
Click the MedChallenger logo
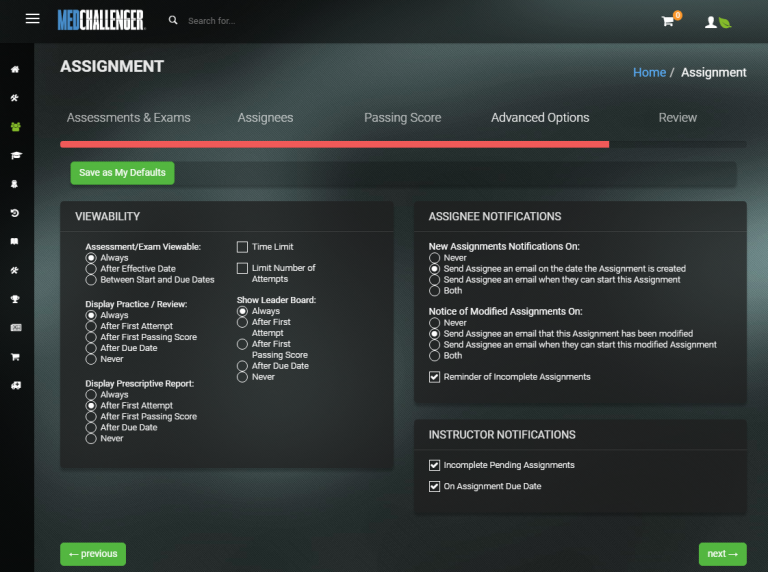(101, 20)
